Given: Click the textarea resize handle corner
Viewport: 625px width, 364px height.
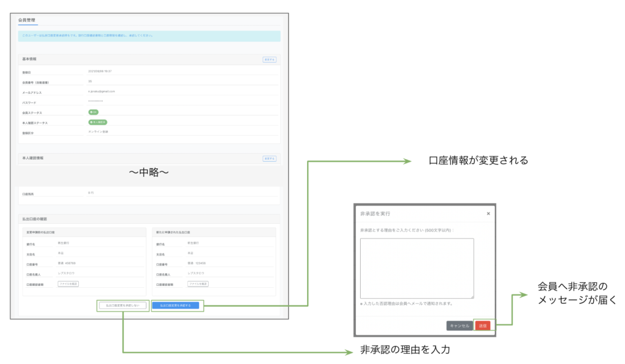Looking at the screenshot, I should pos(472,297).
